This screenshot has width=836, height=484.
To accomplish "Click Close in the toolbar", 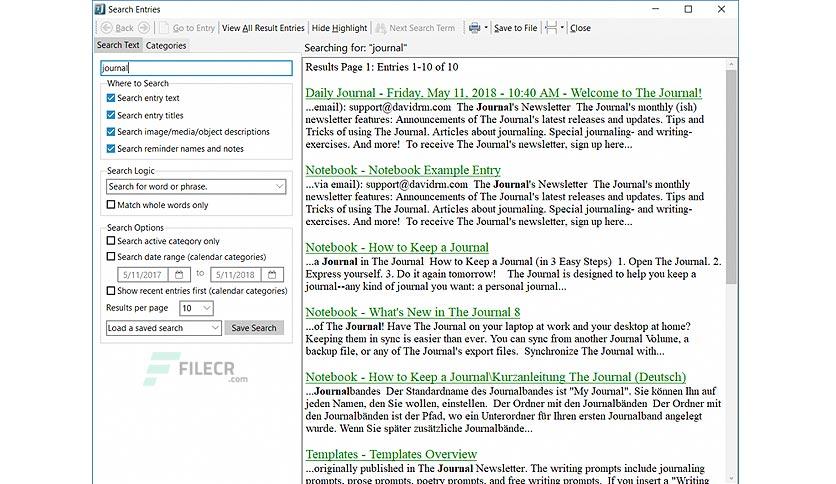I will coord(580,28).
